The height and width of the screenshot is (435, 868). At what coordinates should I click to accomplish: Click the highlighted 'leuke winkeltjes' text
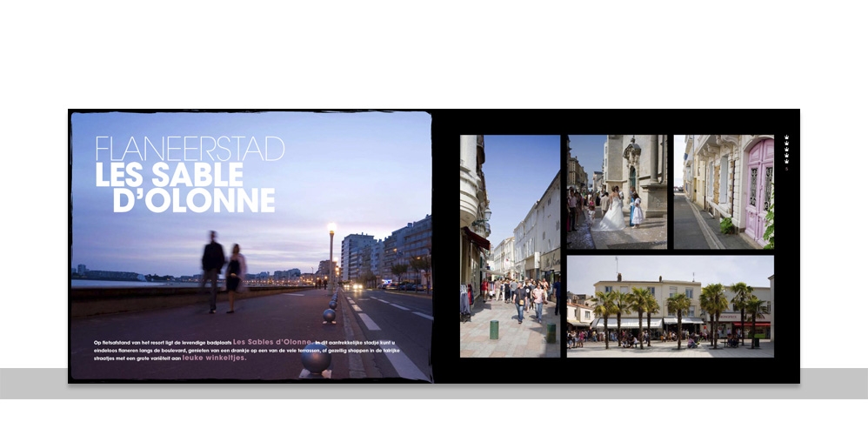click(x=214, y=358)
